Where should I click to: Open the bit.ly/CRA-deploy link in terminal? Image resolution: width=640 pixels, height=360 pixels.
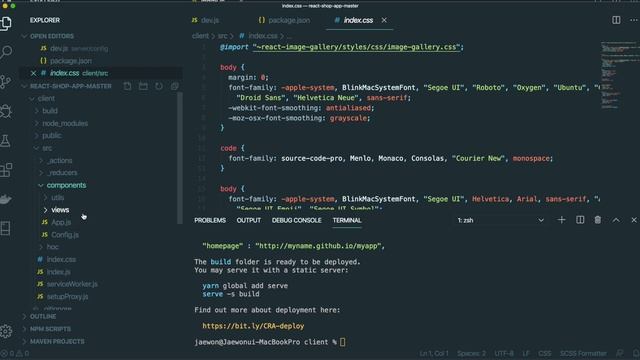[253, 326]
